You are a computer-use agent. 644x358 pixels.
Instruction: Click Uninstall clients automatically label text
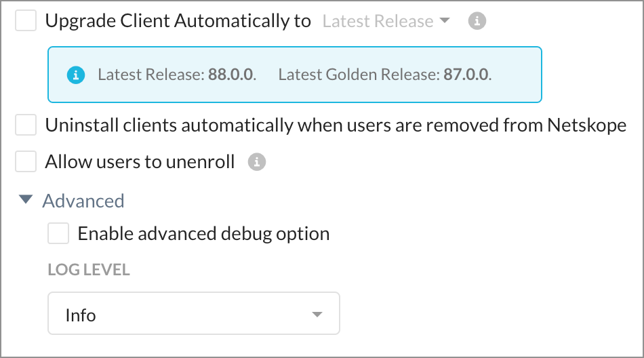click(x=336, y=125)
